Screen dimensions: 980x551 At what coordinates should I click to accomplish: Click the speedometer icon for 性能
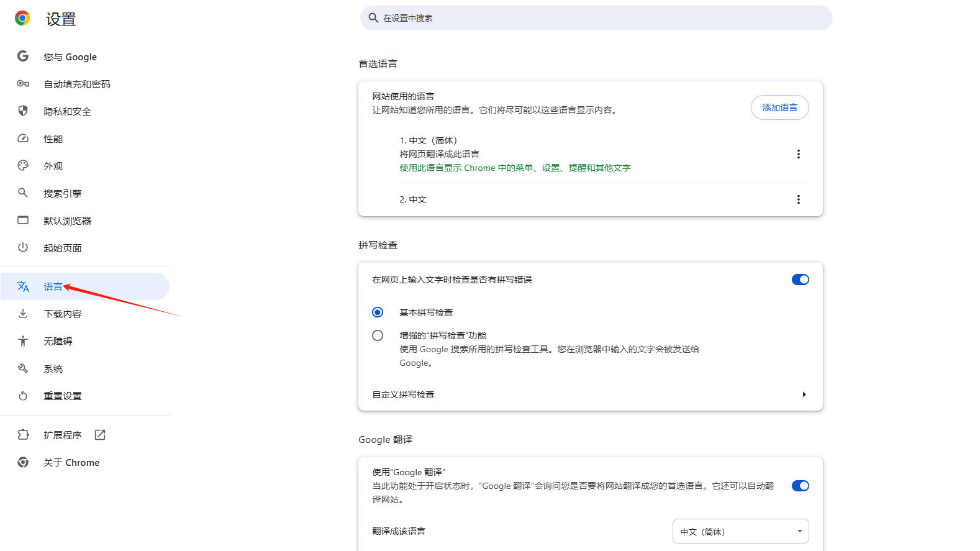pos(23,139)
